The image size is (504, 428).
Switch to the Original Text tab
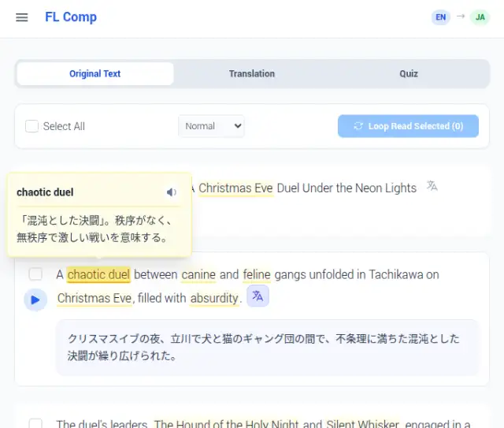[x=95, y=73]
